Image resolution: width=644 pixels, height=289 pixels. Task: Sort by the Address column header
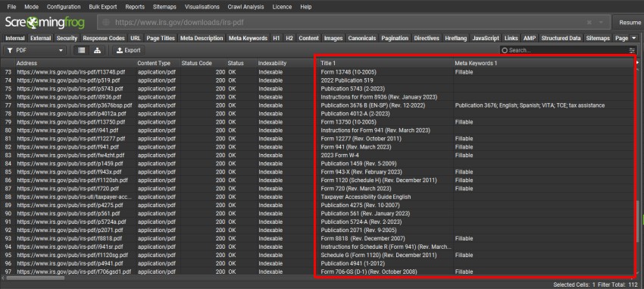[x=76, y=63]
